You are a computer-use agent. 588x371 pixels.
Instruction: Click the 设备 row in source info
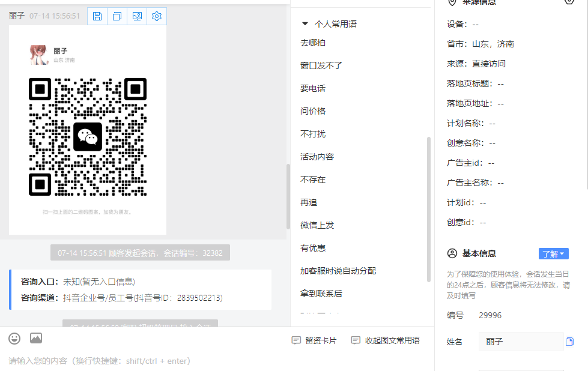[x=462, y=25]
